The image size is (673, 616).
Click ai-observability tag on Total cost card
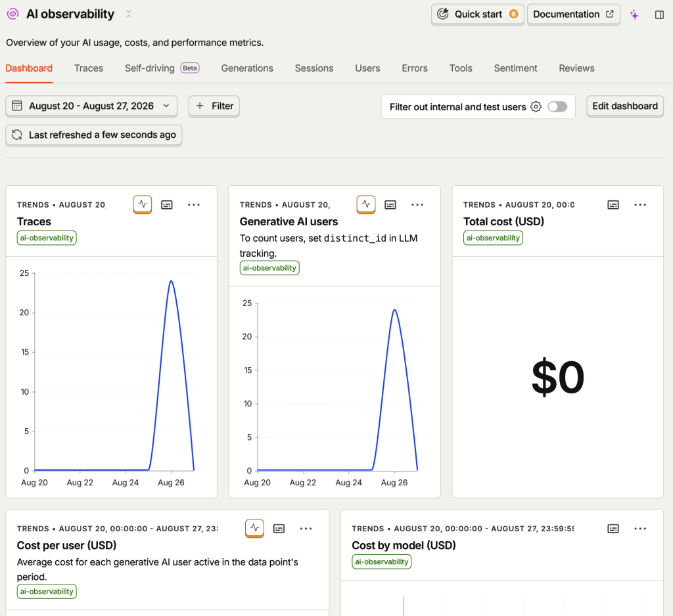click(x=493, y=238)
